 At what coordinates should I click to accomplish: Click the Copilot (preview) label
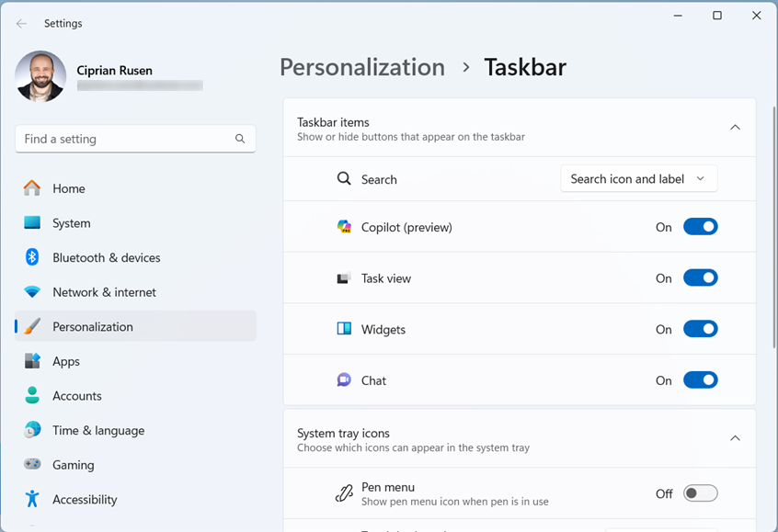pos(406,228)
